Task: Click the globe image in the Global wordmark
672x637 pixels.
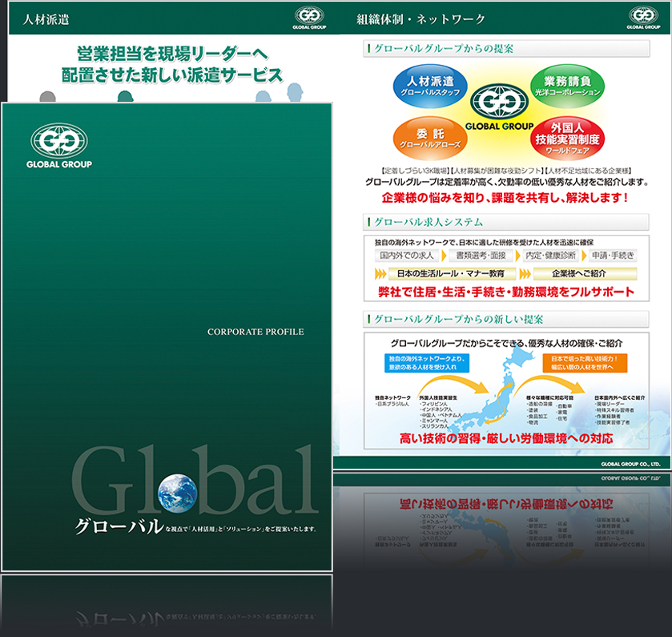Action: click(x=177, y=493)
